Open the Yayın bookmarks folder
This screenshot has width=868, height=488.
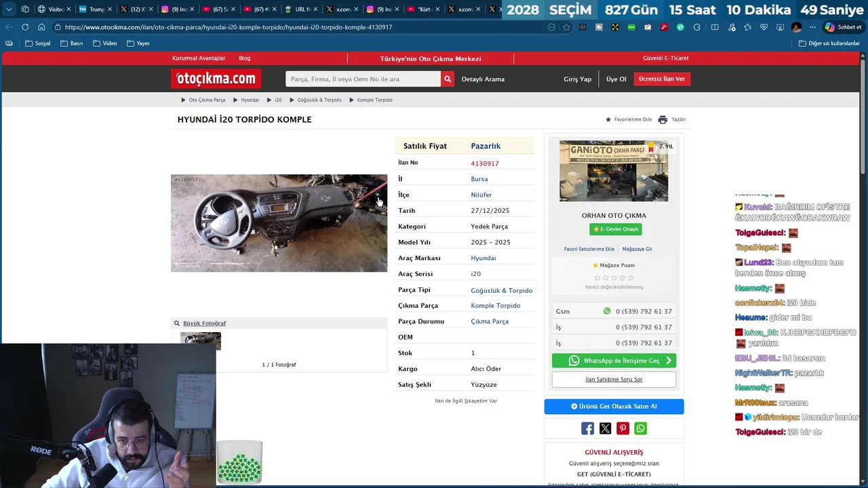coord(138,43)
